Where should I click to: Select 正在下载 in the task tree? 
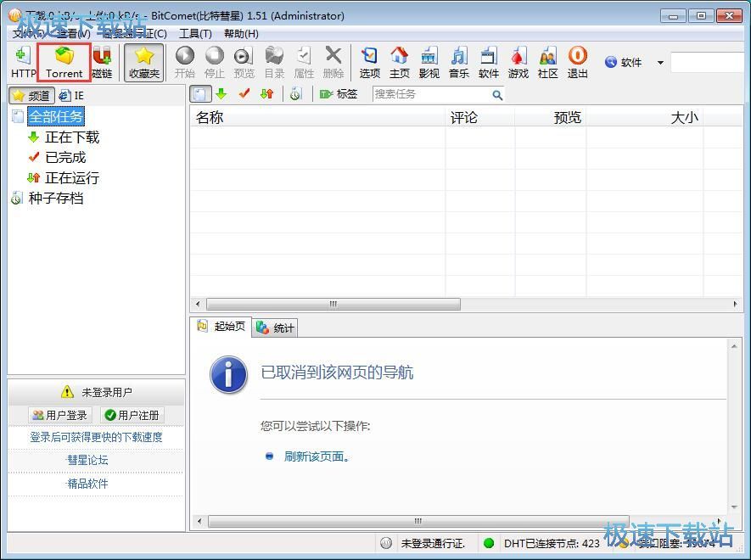72,137
